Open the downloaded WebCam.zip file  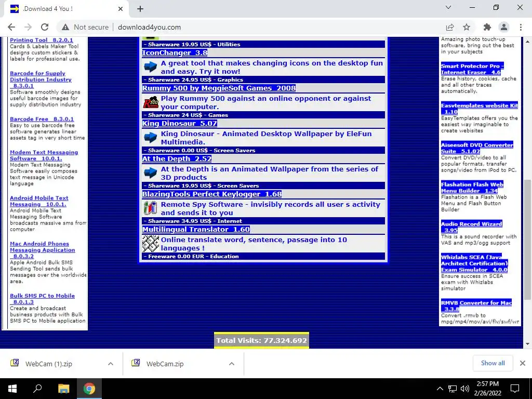pos(165,364)
